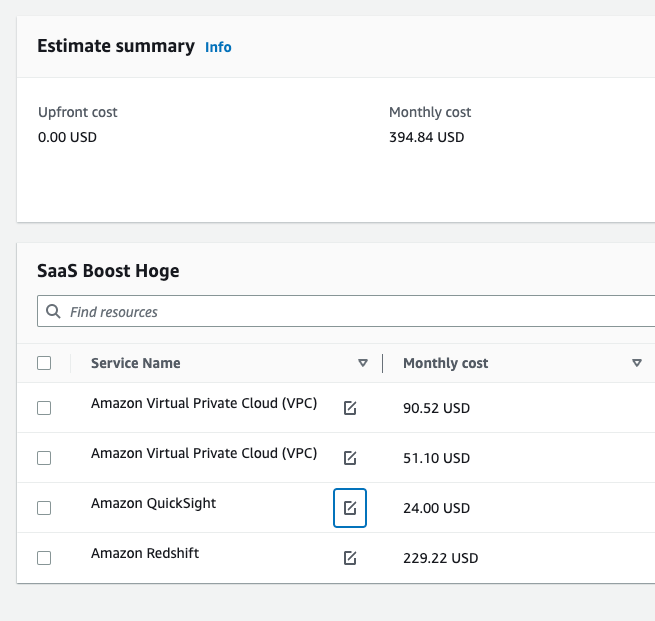
Task: Open the Info link beside Estimate summary
Action: click(x=218, y=47)
